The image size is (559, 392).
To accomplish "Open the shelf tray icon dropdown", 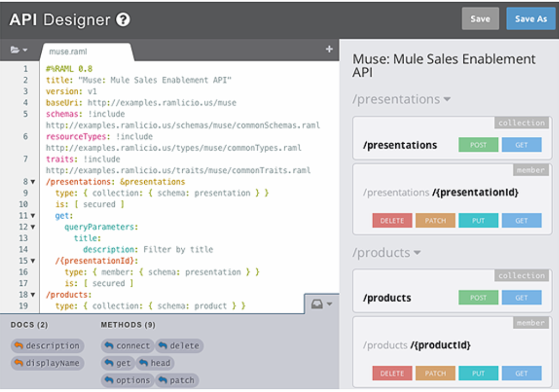I will pos(322,304).
